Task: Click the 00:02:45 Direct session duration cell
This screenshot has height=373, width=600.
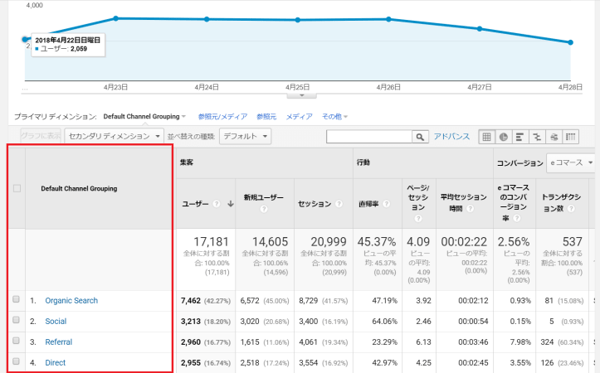Action: pos(473,363)
